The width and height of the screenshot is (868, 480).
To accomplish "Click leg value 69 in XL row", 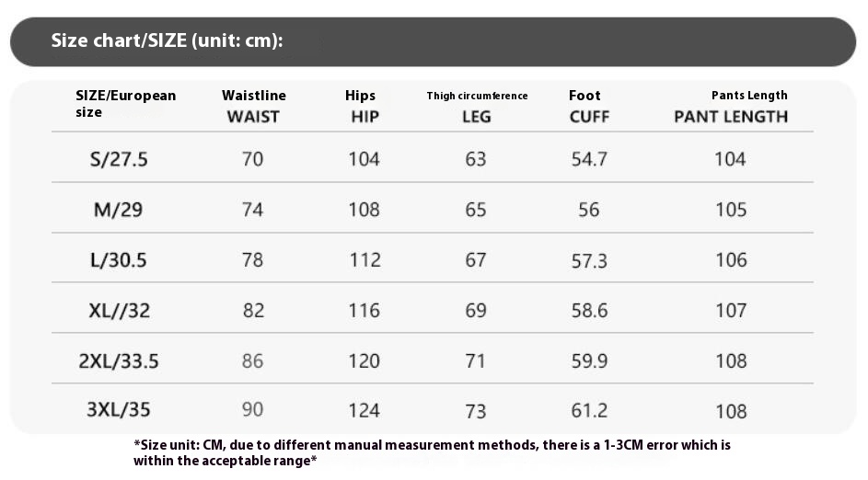I will coord(476,311).
